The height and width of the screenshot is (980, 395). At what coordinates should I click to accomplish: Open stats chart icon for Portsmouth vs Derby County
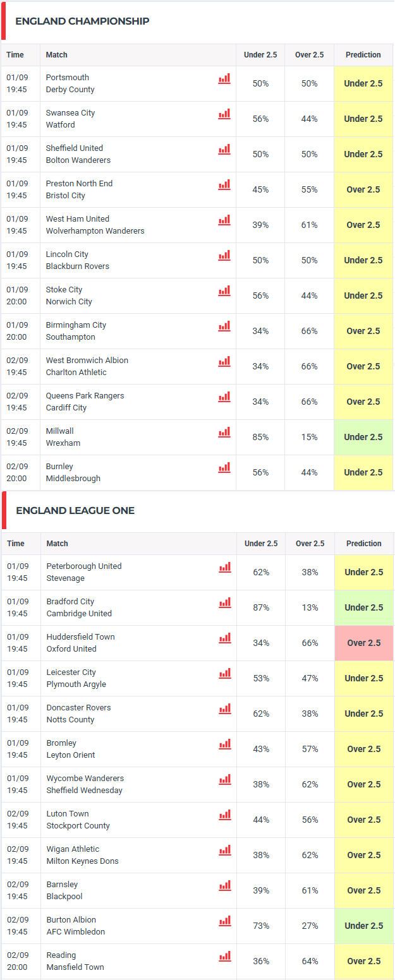pos(224,78)
